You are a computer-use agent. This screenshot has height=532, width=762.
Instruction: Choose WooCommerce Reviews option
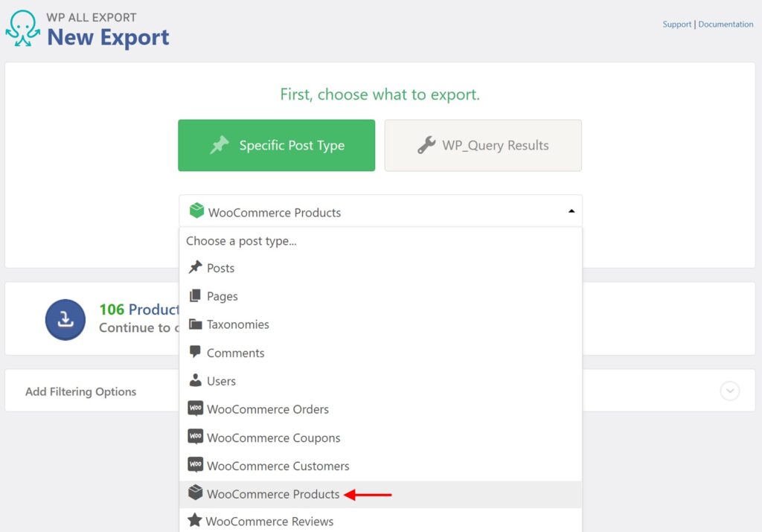pos(380,521)
